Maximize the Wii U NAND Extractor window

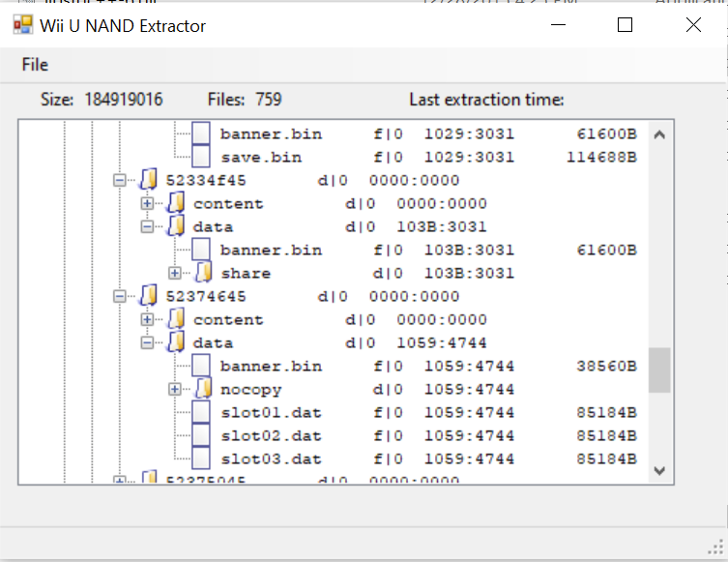pyautogui.click(x=625, y=25)
